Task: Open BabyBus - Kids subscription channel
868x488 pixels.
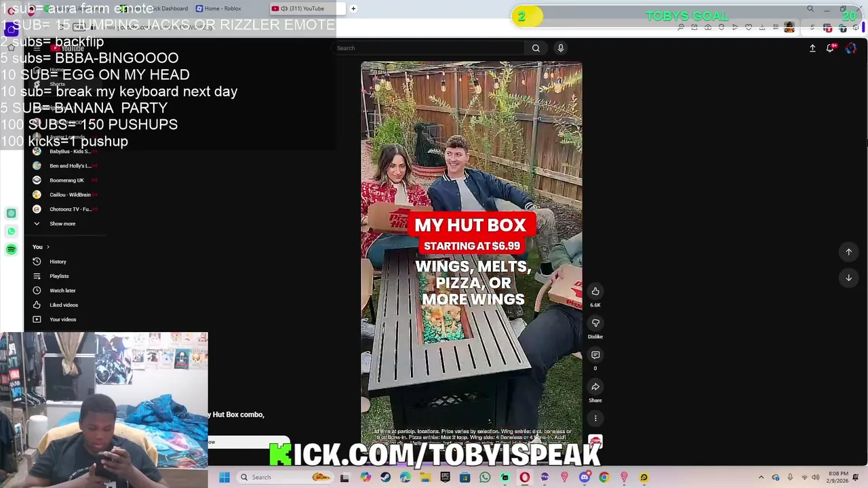Action: [x=70, y=151]
